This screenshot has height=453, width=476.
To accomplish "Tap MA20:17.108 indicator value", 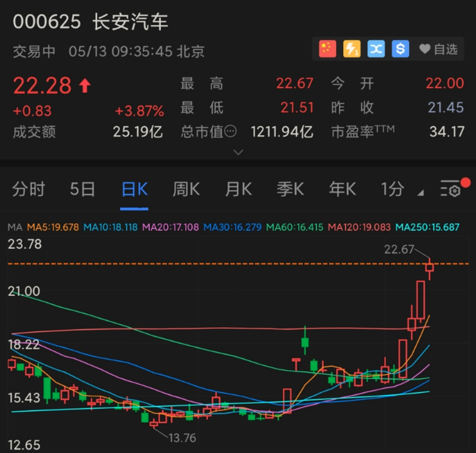I will (x=171, y=227).
